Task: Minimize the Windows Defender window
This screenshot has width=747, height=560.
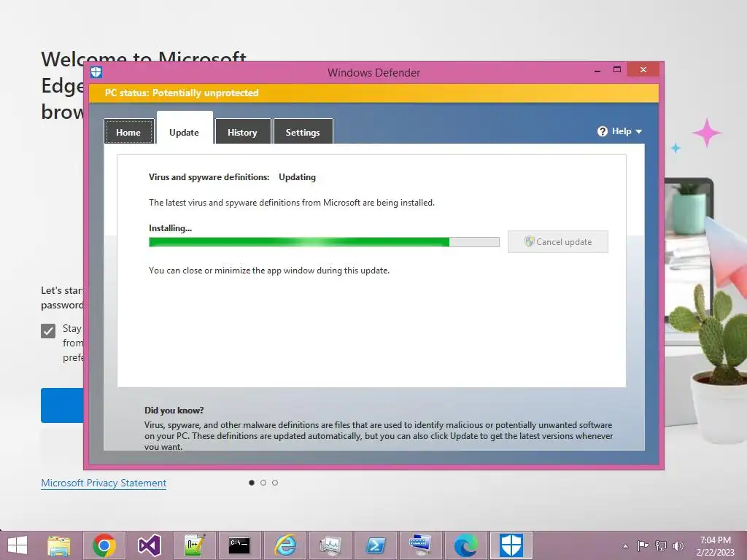Action: click(597, 71)
